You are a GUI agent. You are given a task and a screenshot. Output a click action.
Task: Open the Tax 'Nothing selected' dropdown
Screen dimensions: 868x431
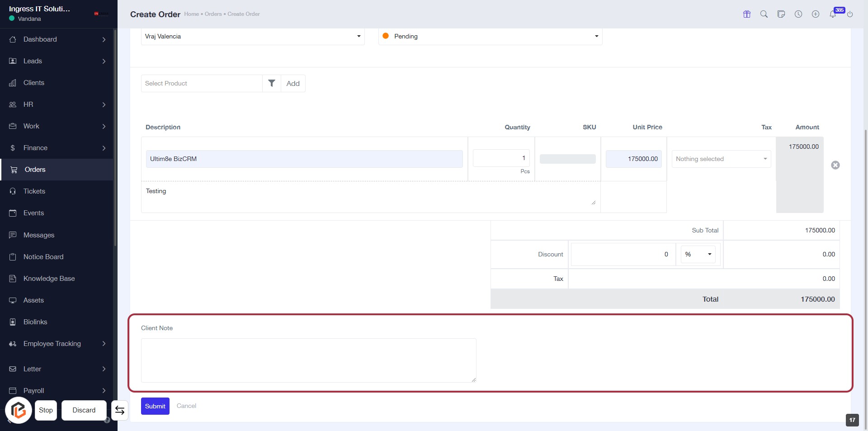point(721,159)
